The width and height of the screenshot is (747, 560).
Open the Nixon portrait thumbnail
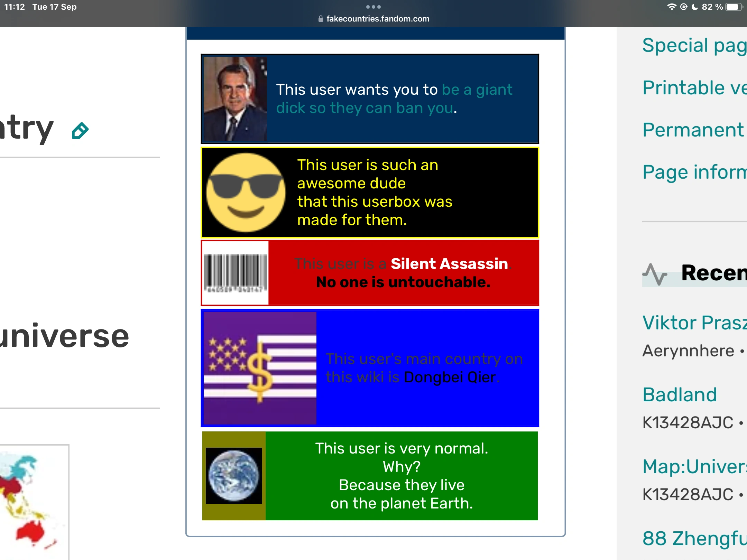click(235, 99)
